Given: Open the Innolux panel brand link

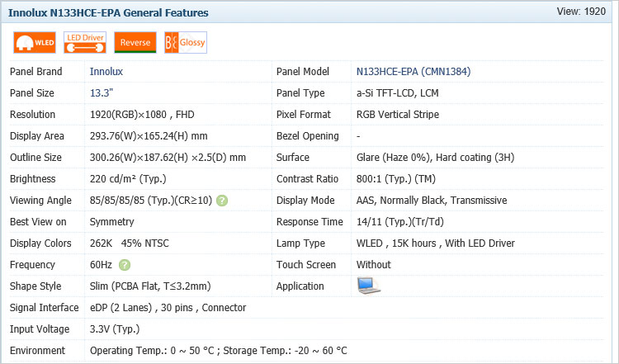Looking at the screenshot, I should (106, 72).
